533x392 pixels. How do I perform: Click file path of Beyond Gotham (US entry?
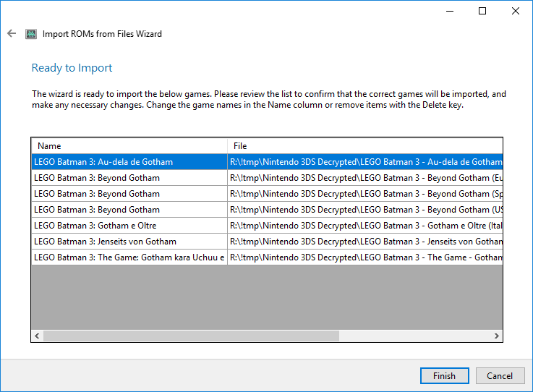[365, 210]
